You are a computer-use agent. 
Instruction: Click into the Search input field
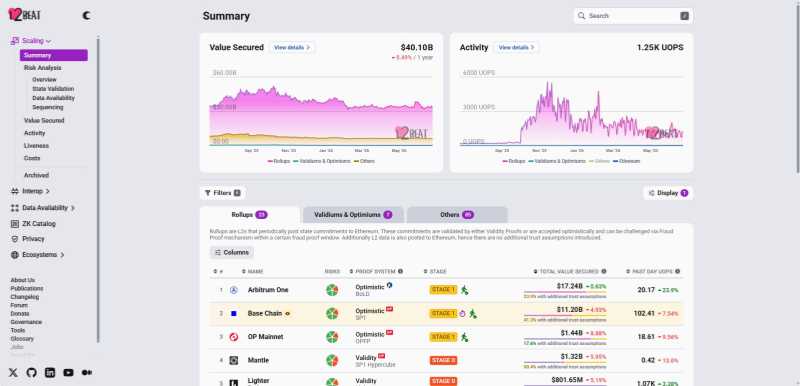click(x=633, y=16)
